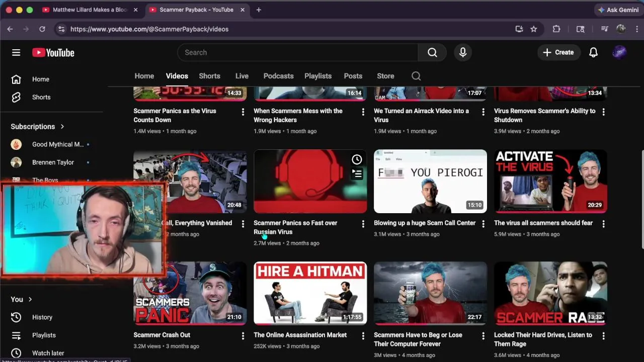Reload the page in browser toolbar

(x=42, y=29)
